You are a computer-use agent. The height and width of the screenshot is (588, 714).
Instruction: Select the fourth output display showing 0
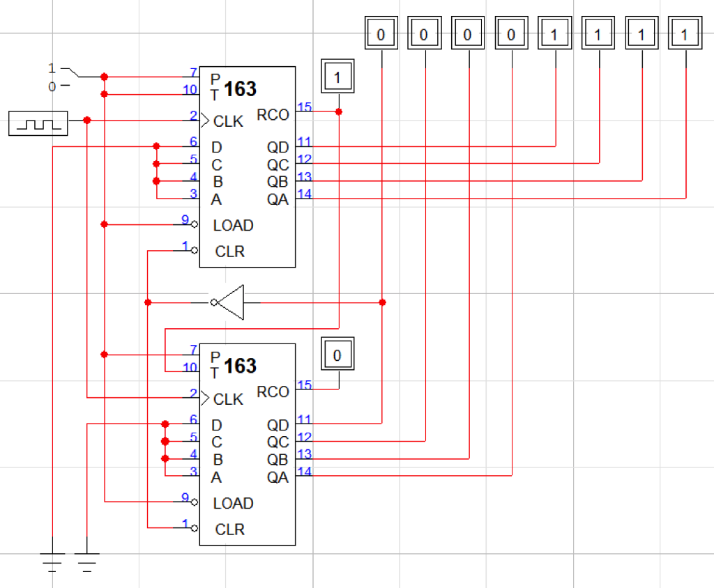pos(511,32)
